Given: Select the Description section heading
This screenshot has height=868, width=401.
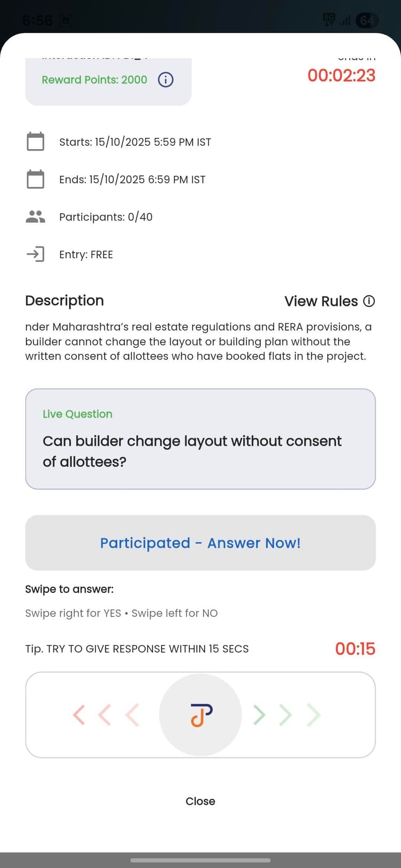Looking at the screenshot, I should point(64,301).
